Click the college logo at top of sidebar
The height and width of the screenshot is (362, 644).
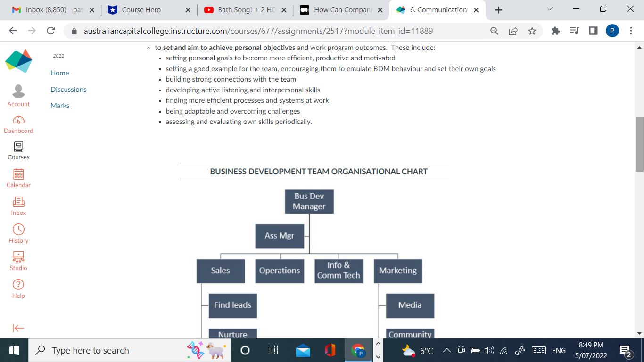[x=19, y=61]
